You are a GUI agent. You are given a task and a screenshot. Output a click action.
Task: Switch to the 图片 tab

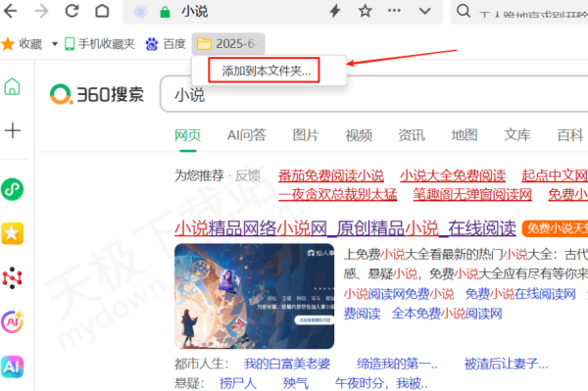click(306, 135)
